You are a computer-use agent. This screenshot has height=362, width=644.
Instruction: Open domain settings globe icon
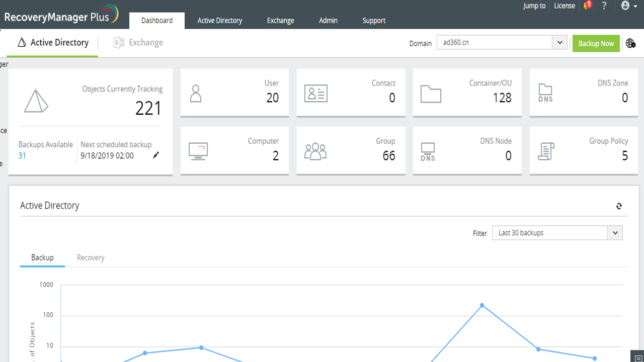point(630,43)
